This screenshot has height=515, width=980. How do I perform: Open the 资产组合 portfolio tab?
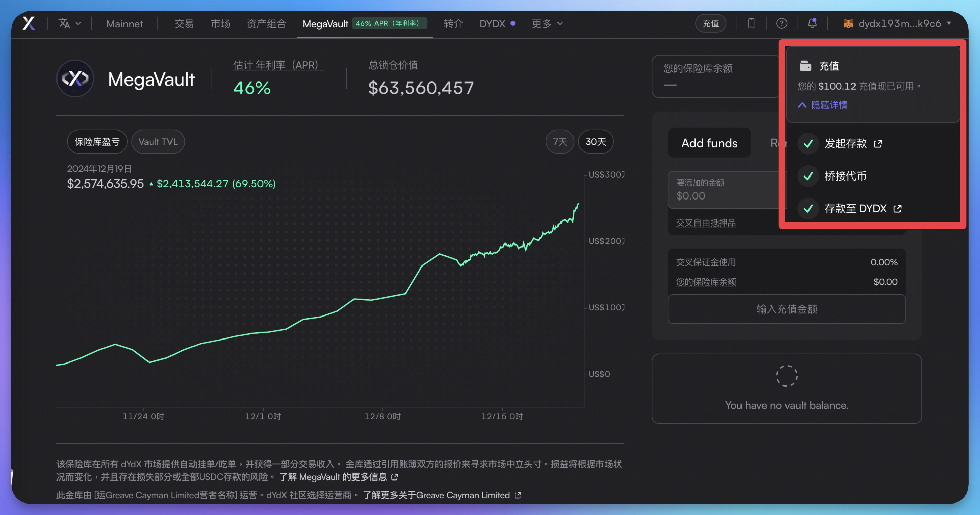click(x=266, y=24)
